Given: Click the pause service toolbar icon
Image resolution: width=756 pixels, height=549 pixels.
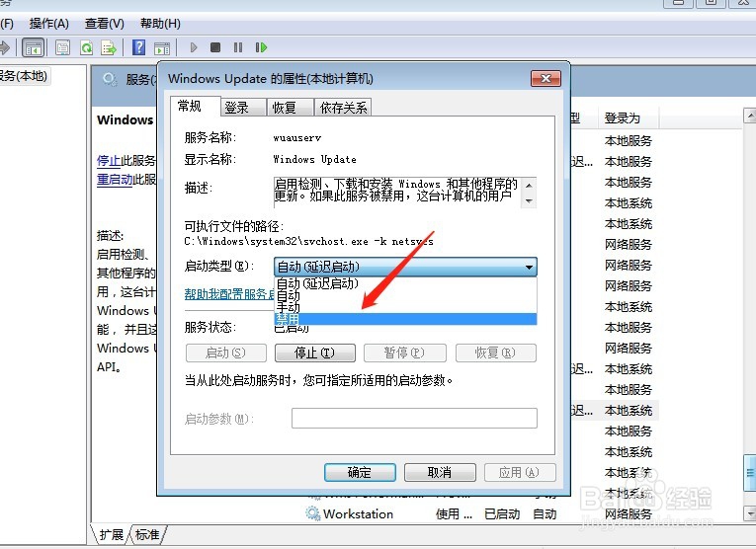Looking at the screenshot, I should [238, 47].
